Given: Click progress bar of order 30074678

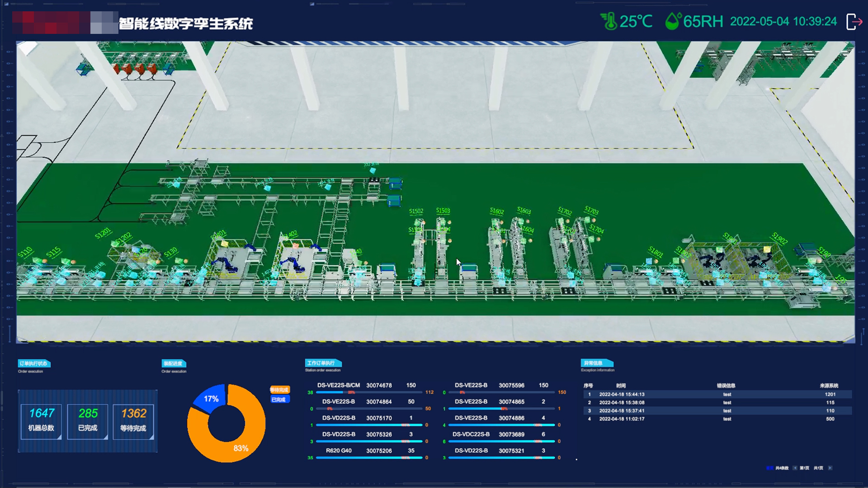Looking at the screenshot, I should coord(368,392).
